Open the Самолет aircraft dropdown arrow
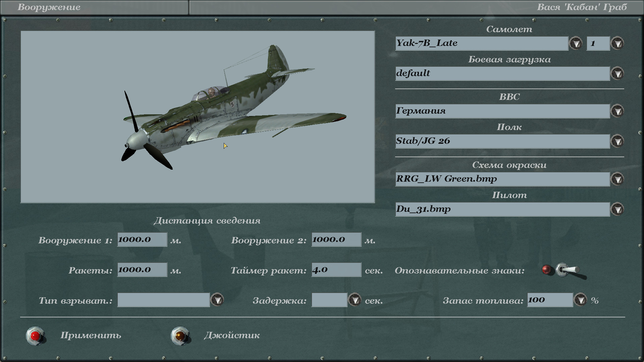This screenshot has width=644, height=362. [x=576, y=43]
